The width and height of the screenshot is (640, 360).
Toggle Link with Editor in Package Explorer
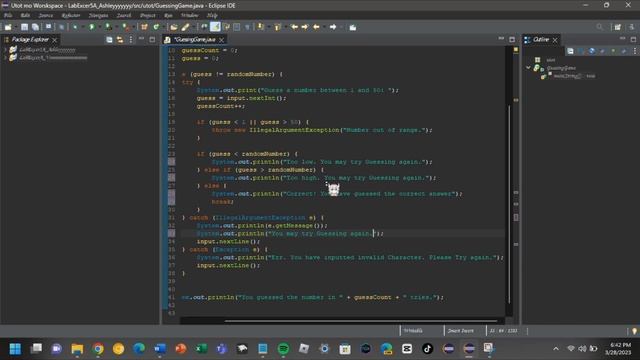[x=120, y=40]
